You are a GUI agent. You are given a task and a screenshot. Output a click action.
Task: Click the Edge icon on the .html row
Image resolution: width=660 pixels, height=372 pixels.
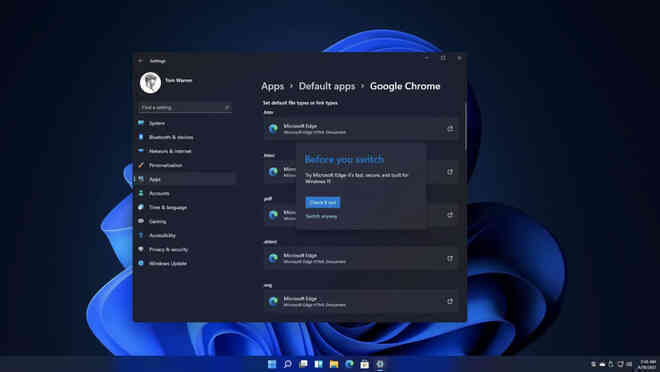click(274, 172)
